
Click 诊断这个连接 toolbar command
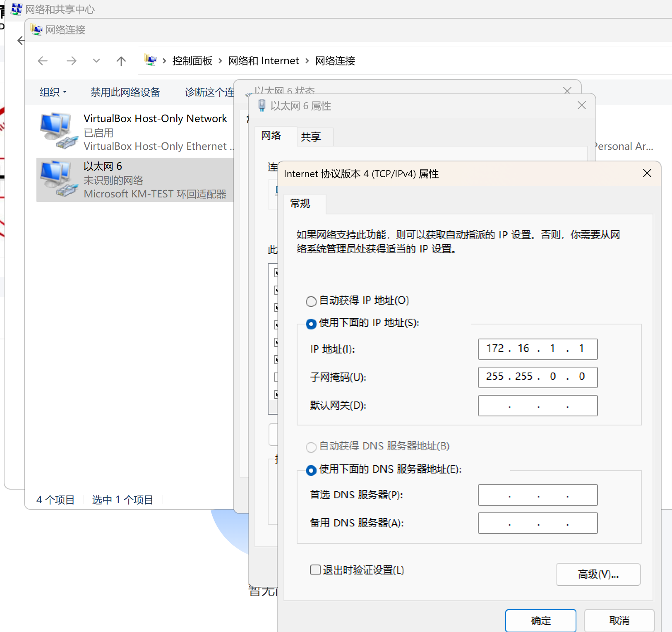[x=209, y=92]
